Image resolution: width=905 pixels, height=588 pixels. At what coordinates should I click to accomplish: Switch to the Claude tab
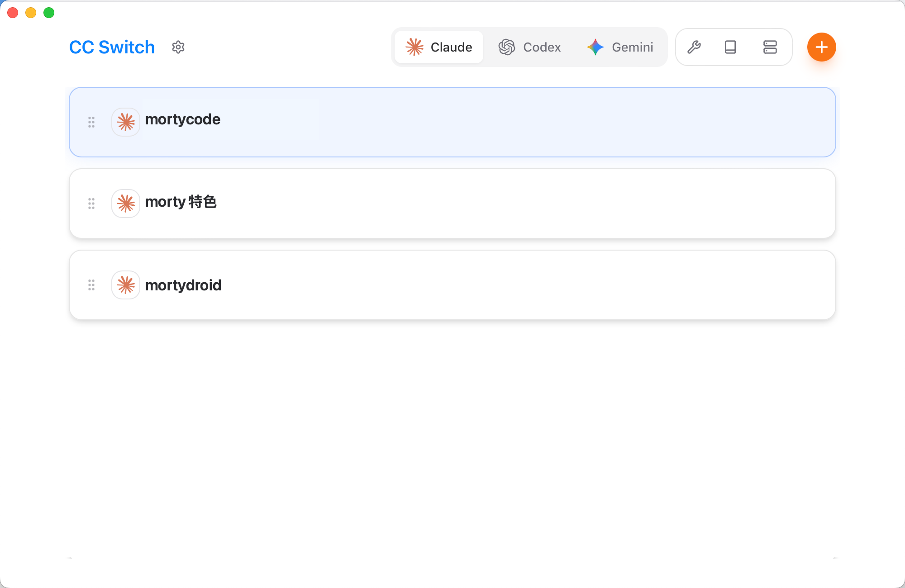click(x=438, y=47)
